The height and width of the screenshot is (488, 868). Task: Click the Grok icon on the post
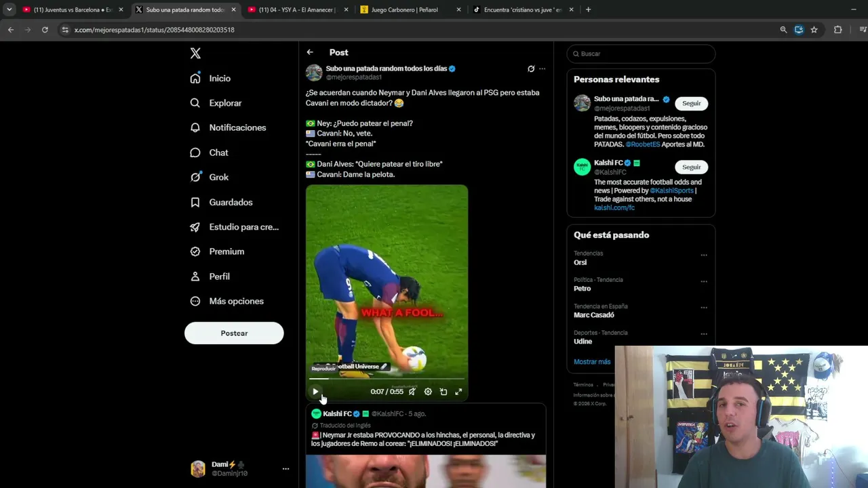click(x=531, y=68)
